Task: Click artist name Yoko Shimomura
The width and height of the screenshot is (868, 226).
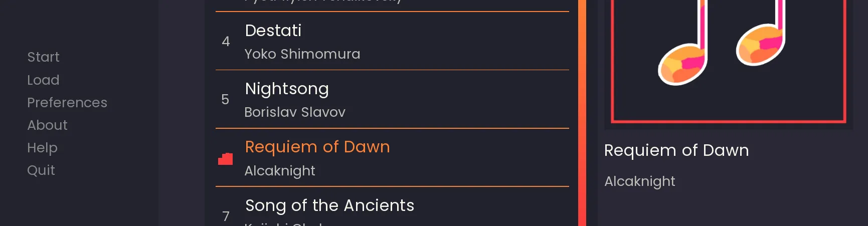Action: click(302, 54)
